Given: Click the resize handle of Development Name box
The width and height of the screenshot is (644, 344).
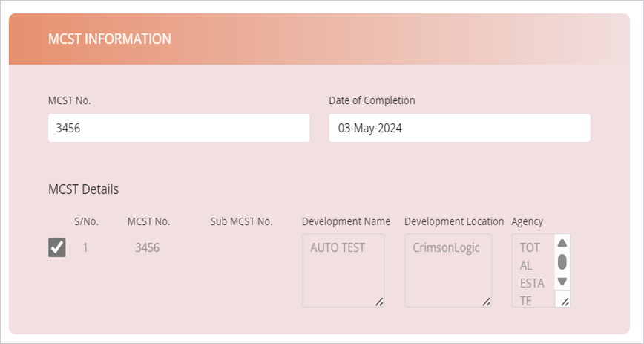Looking at the screenshot, I should [379, 302].
